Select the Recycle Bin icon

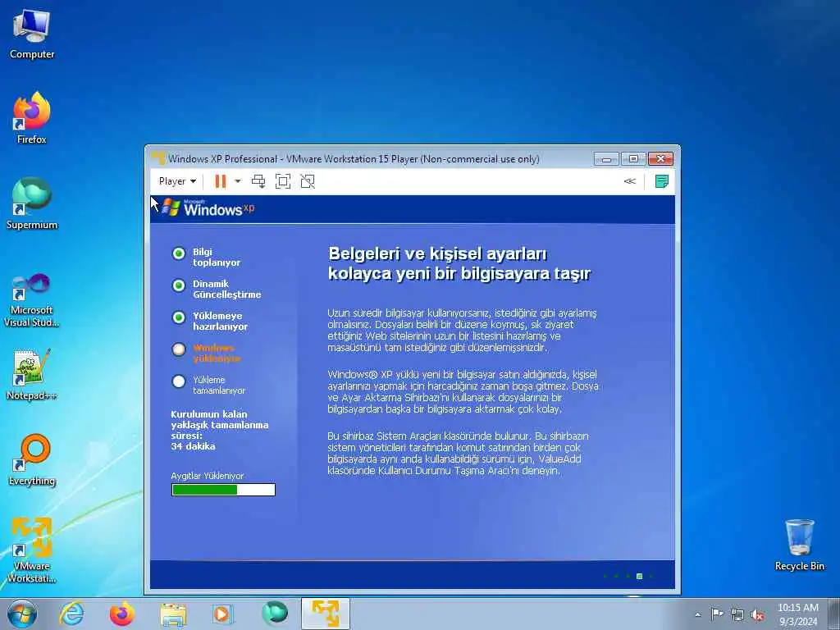point(799,545)
